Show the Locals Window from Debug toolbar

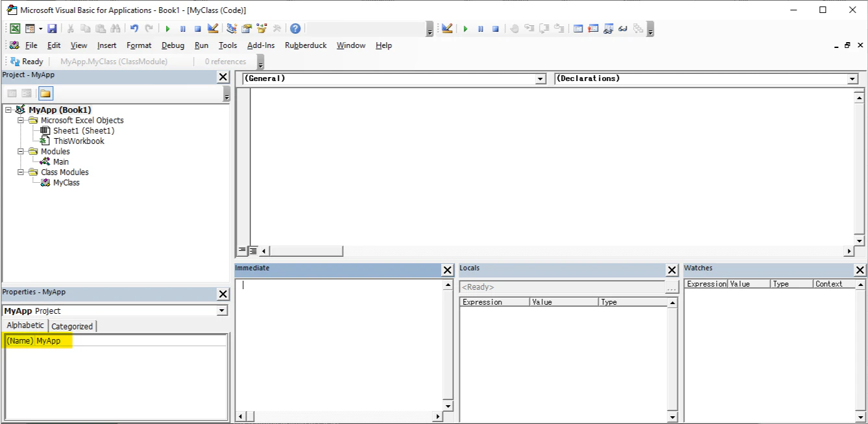[x=578, y=29]
